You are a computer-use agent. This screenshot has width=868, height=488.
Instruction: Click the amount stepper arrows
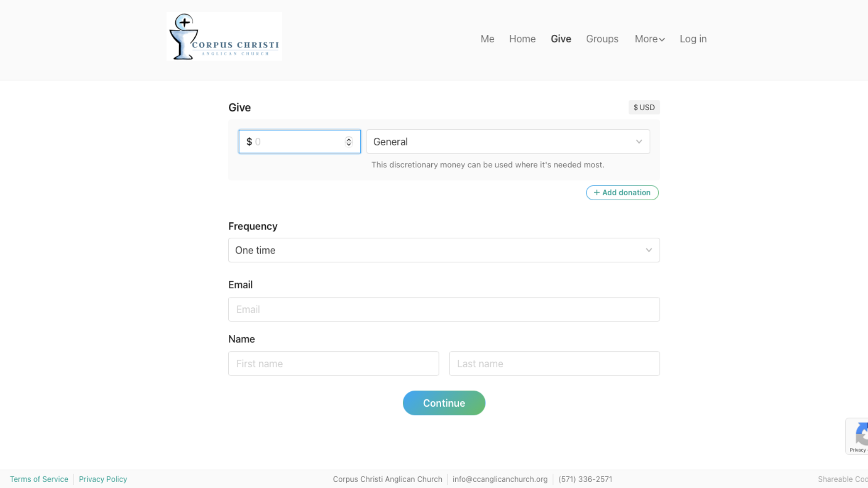pos(349,142)
